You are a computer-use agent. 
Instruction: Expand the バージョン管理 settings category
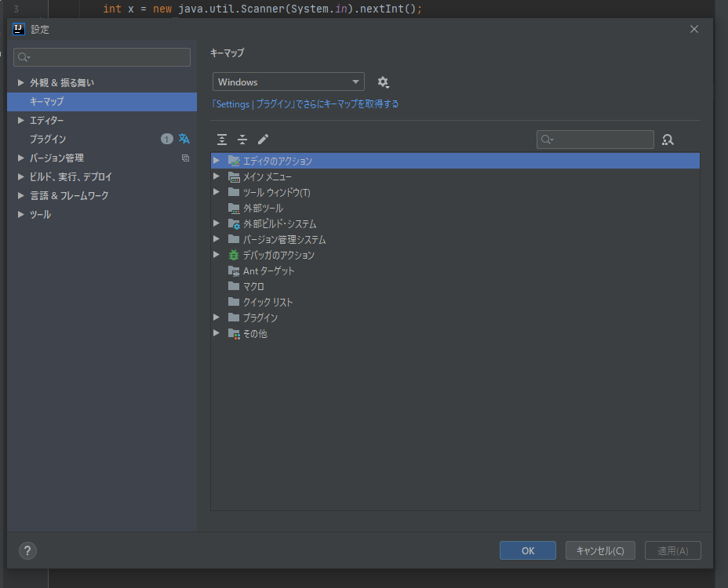coord(21,158)
